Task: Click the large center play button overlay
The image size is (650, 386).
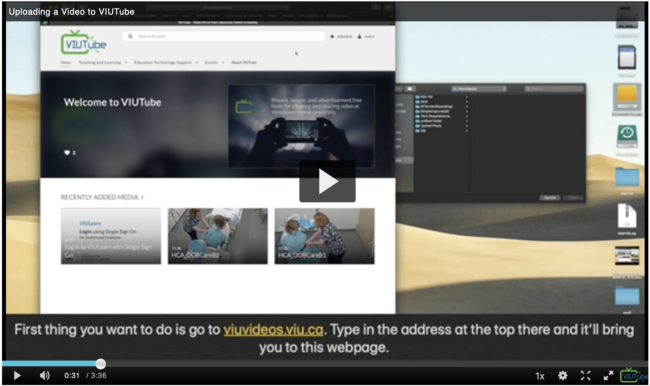Action: click(327, 181)
